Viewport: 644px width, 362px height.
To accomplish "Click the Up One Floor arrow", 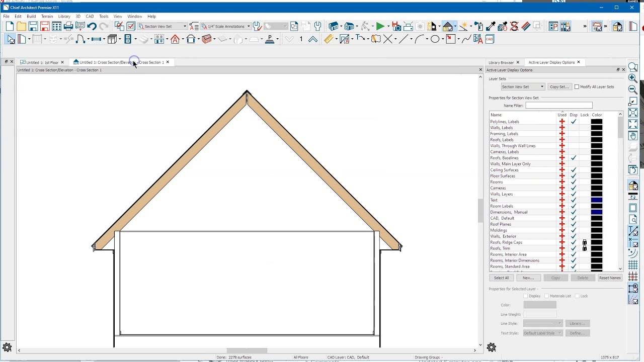I will tap(313, 39).
